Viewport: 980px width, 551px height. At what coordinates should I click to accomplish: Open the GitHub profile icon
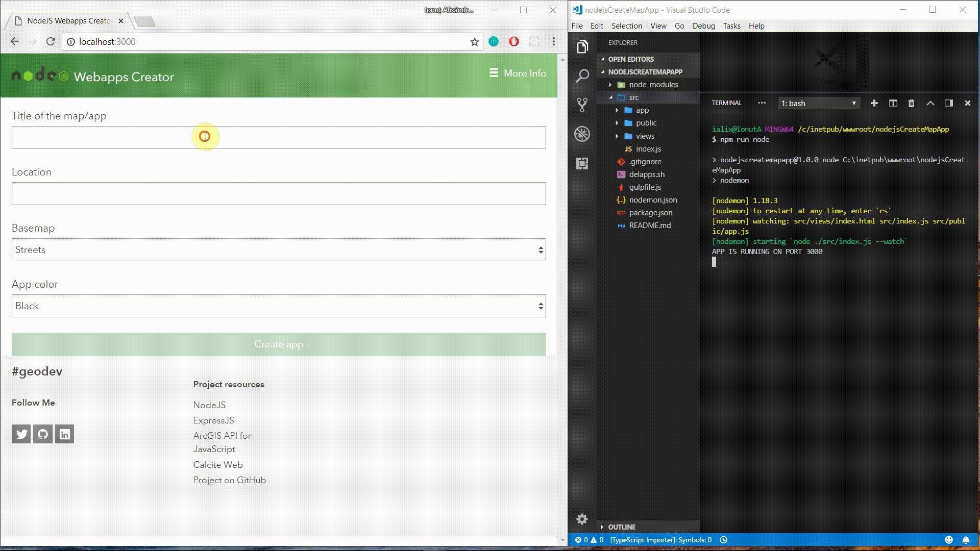point(43,434)
